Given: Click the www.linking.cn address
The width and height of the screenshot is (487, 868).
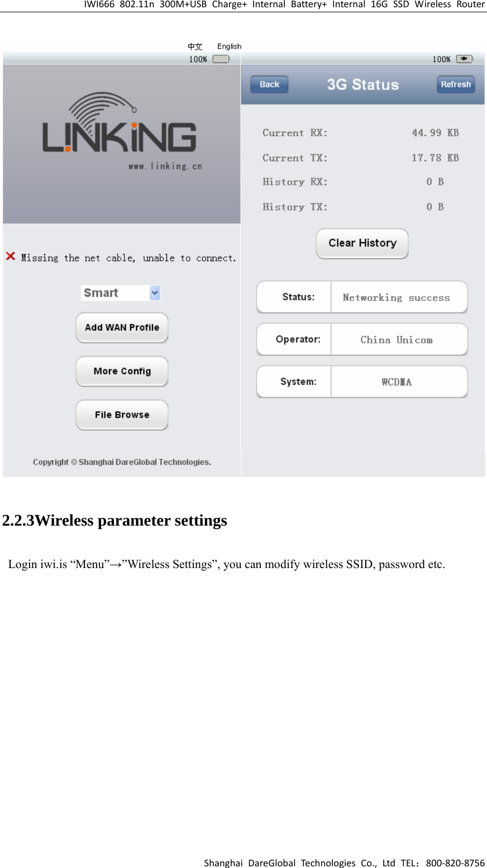Looking at the screenshot, I should coord(165,166).
